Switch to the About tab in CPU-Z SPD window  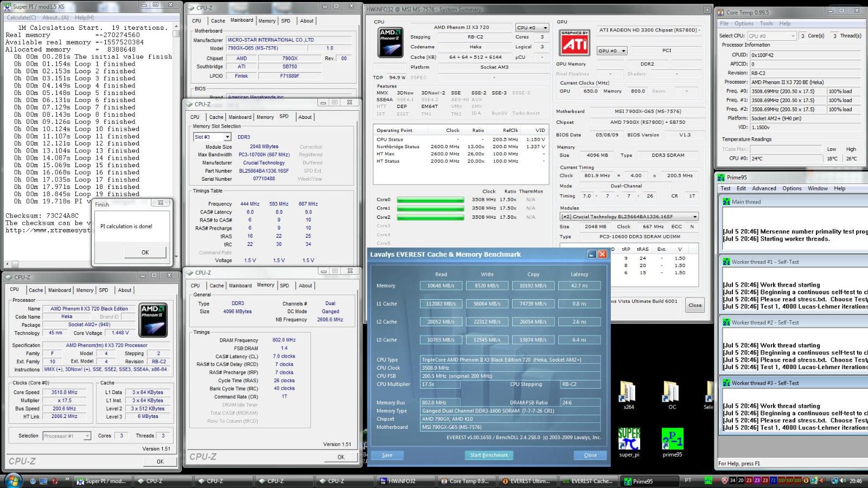click(305, 117)
